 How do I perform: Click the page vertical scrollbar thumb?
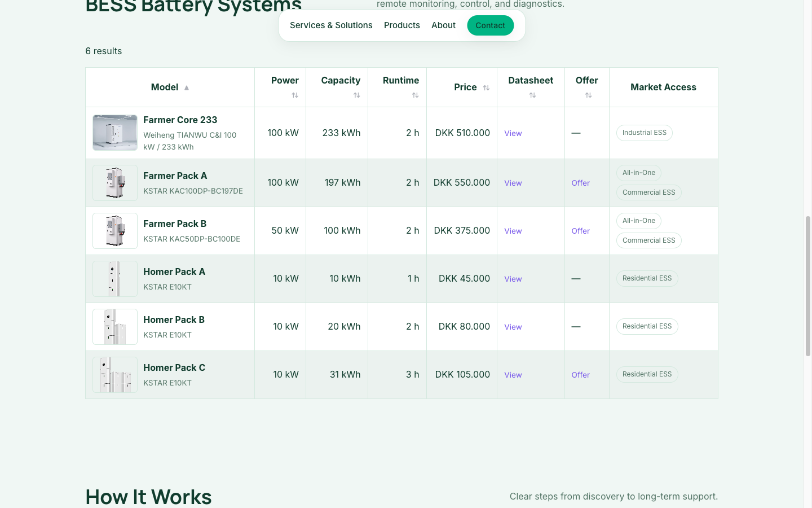[x=807, y=286]
